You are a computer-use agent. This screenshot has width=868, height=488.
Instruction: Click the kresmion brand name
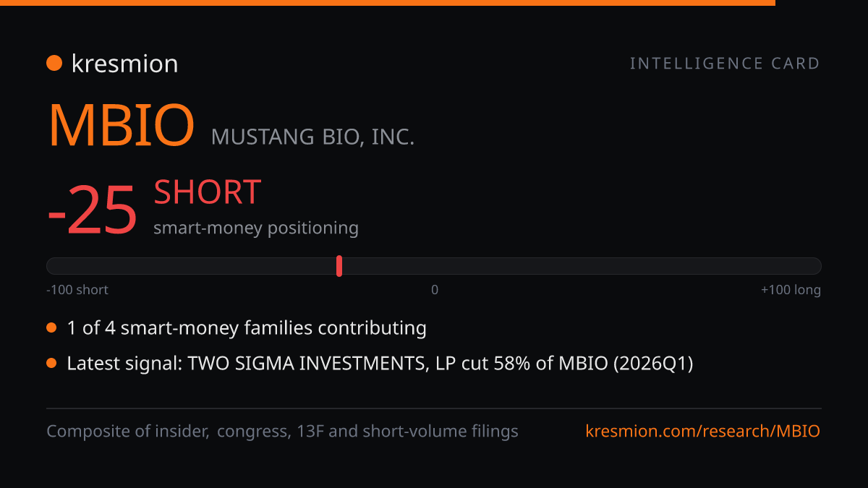124,64
